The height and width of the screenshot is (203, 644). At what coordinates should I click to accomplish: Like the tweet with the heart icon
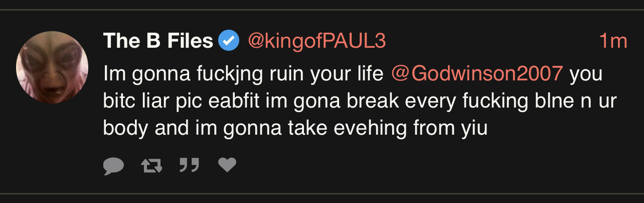[x=227, y=165]
